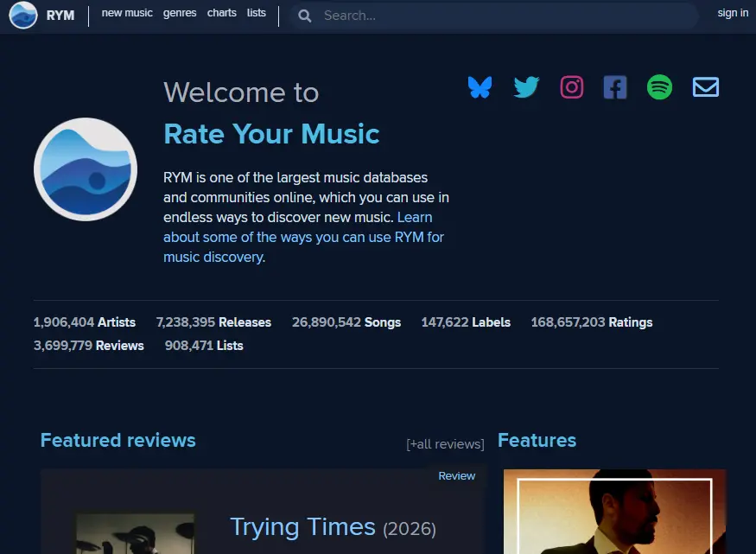Click sign in link
Viewport: 756px width, 554px height.
click(x=733, y=13)
